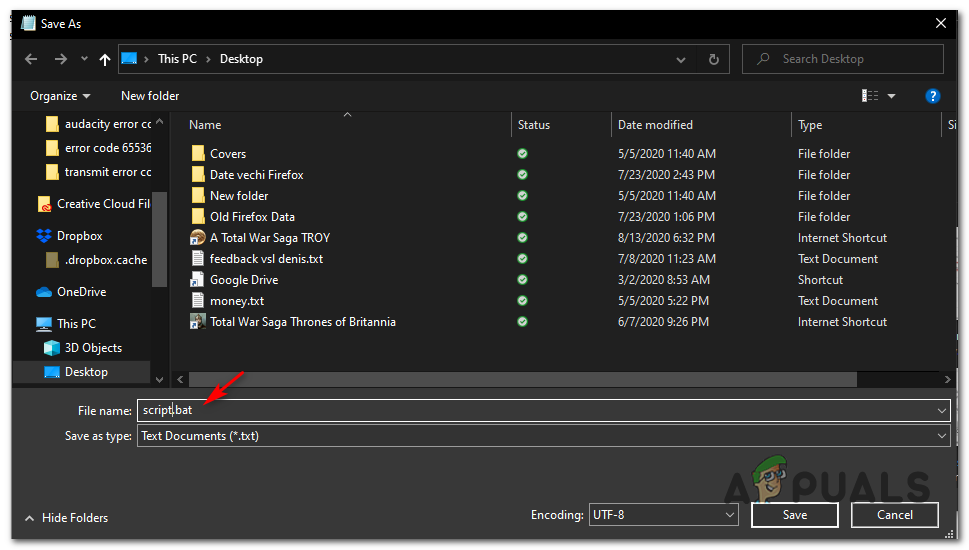Select Creative Cloud Files in sidebar
Screen dimensions: 969x550
point(94,204)
